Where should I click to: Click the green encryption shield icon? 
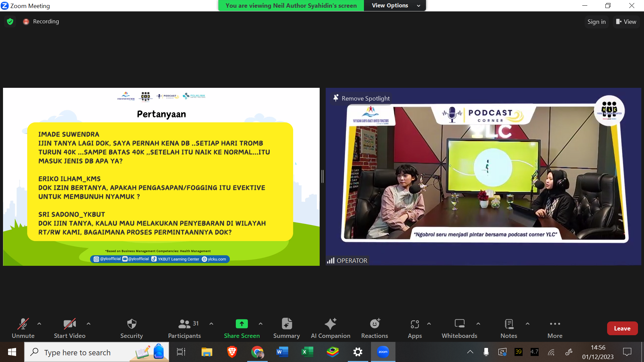click(x=10, y=21)
